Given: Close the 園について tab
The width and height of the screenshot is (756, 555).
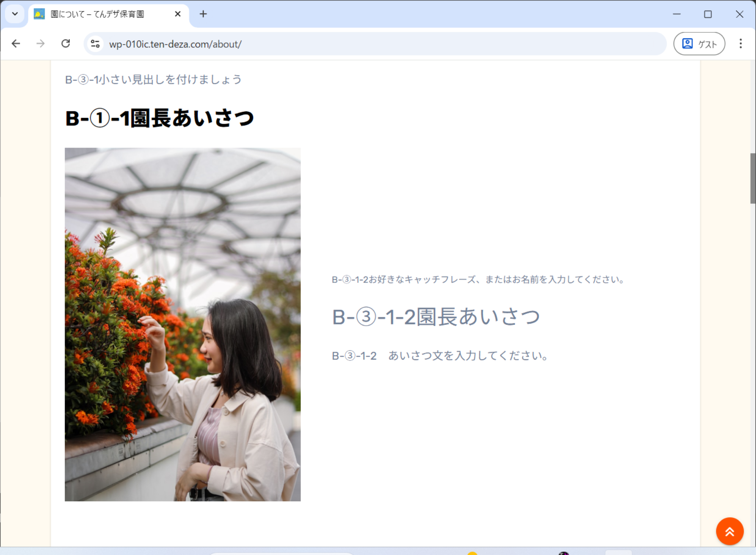Looking at the screenshot, I should click(x=178, y=14).
